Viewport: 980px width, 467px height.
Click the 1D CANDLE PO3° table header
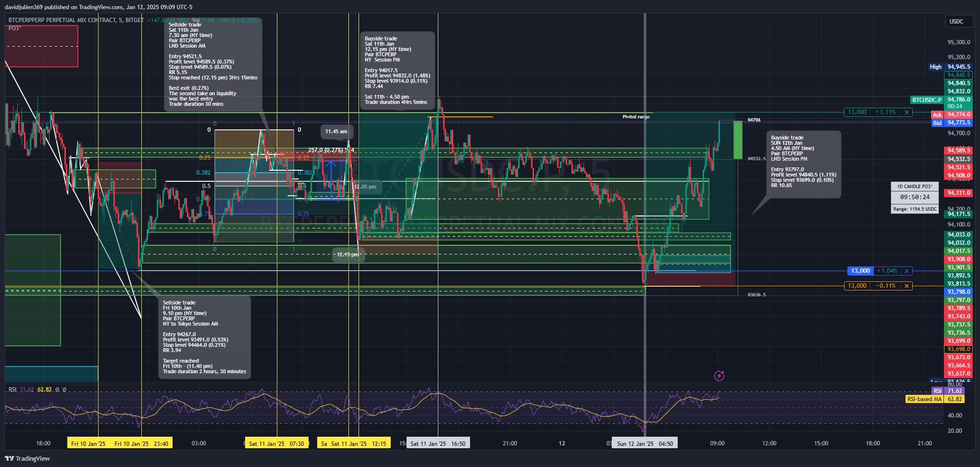click(x=915, y=187)
